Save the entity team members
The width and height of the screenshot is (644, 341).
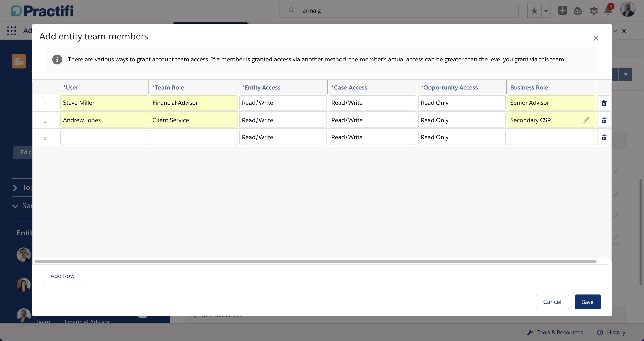pos(587,302)
